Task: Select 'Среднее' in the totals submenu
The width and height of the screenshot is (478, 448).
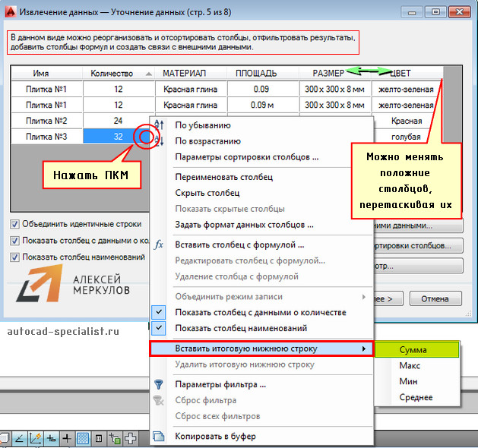Action: (416, 397)
